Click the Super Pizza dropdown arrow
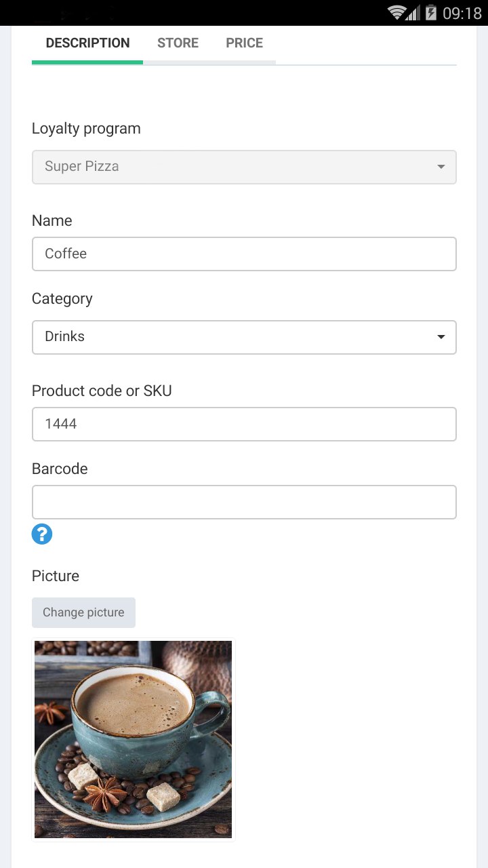This screenshot has width=488, height=868. click(x=441, y=167)
